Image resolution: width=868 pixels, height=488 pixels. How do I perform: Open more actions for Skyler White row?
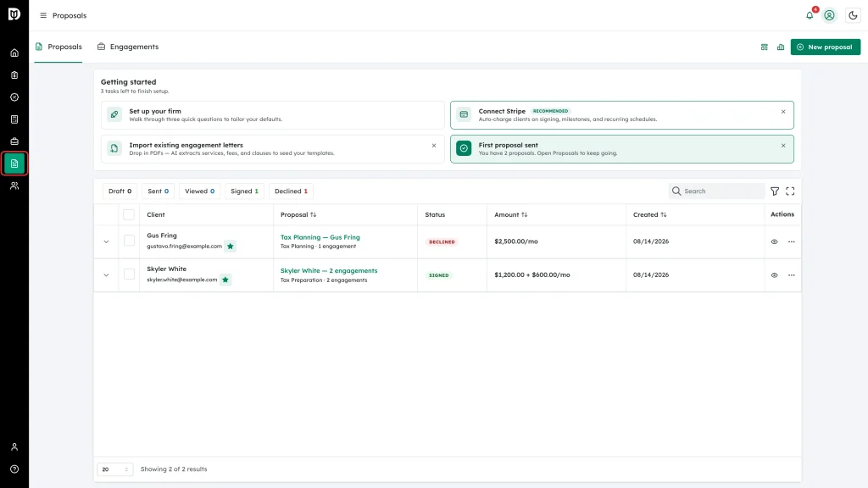click(792, 275)
